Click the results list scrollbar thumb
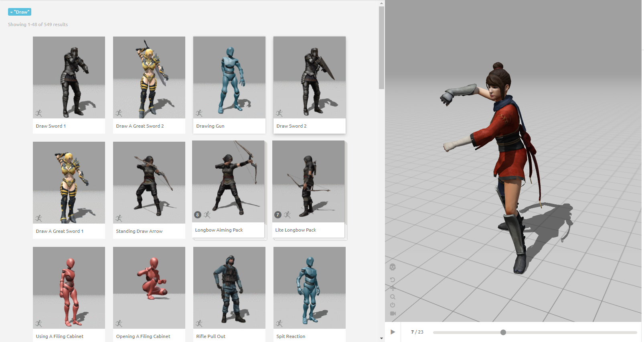 pos(381,48)
